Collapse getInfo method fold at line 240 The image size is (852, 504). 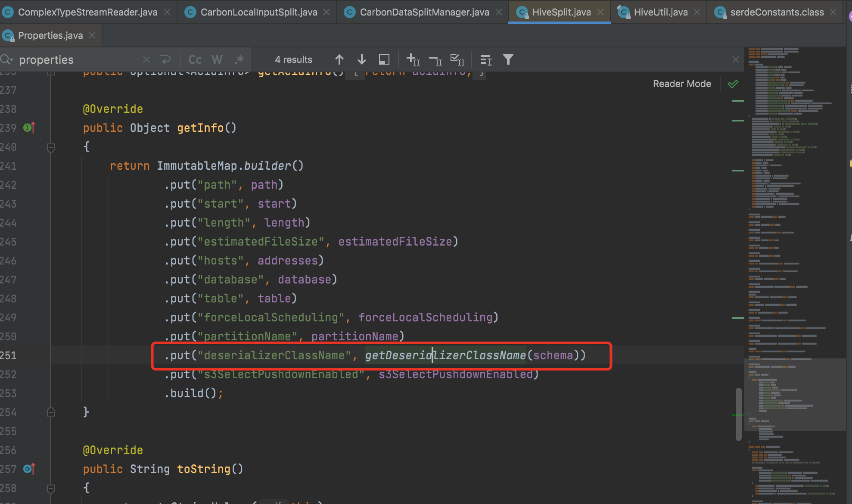click(x=50, y=148)
